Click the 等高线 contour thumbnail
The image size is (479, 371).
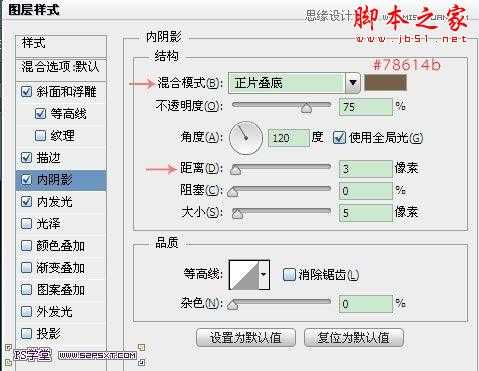[244, 275]
